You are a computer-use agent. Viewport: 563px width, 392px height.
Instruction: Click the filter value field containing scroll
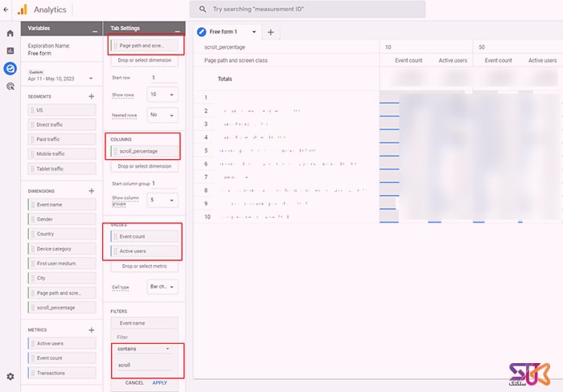[144, 365]
